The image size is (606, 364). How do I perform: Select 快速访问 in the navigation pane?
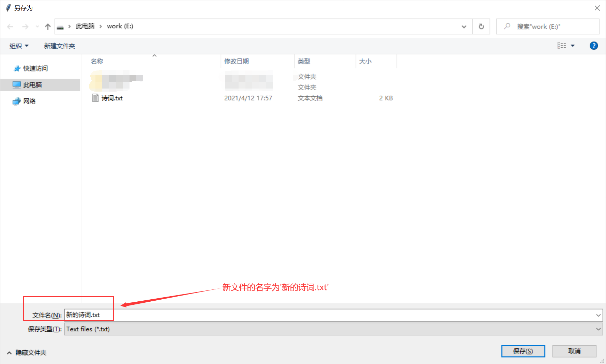pos(35,68)
